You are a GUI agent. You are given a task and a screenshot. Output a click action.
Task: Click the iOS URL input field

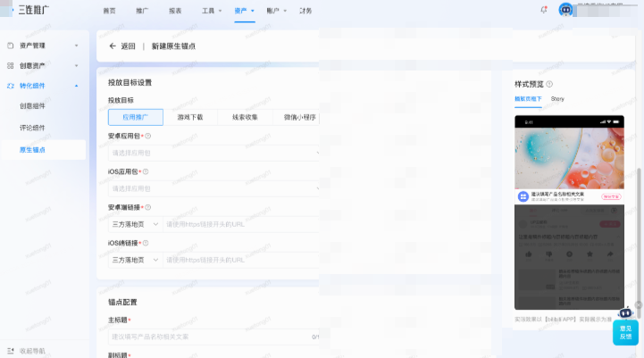(241, 260)
